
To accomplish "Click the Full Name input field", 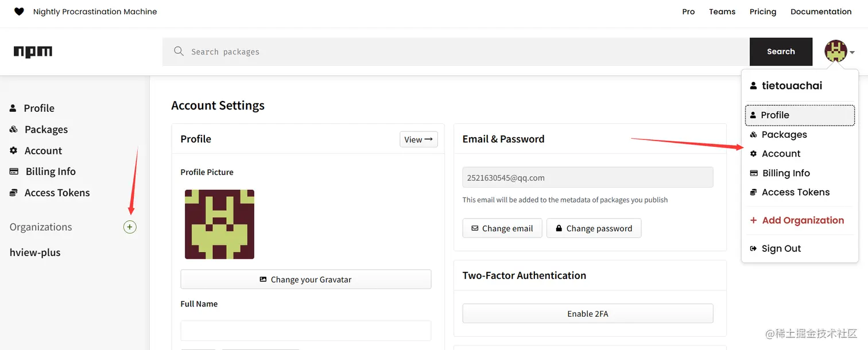I will 305,331.
